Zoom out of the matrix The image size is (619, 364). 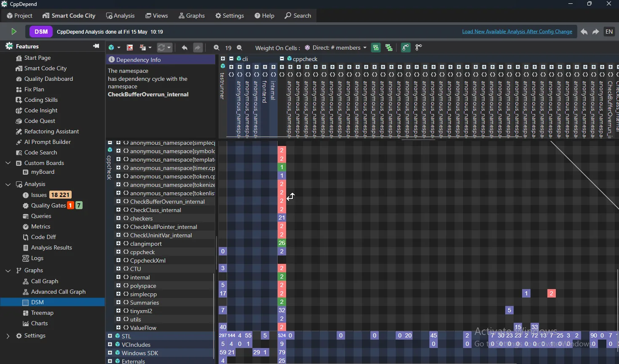point(239,48)
